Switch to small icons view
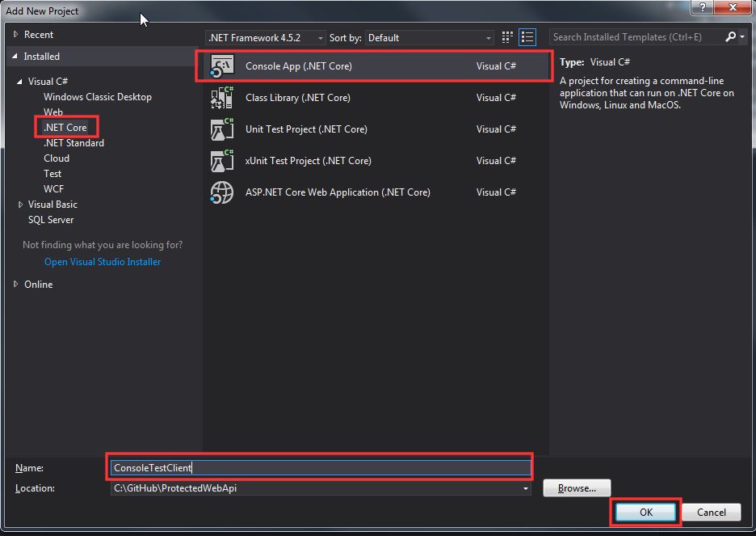This screenshot has height=536, width=756. click(506, 37)
